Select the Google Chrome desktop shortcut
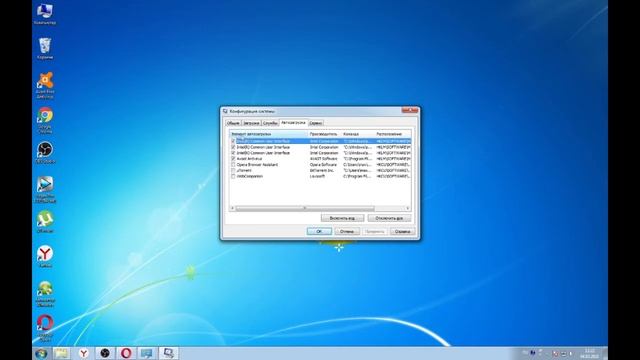640x360 pixels. [x=45, y=120]
